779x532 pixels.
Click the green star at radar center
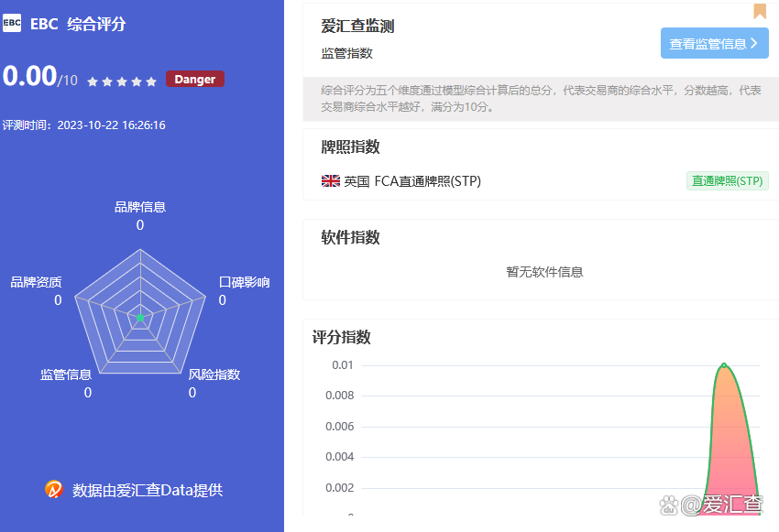pos(140,318)
